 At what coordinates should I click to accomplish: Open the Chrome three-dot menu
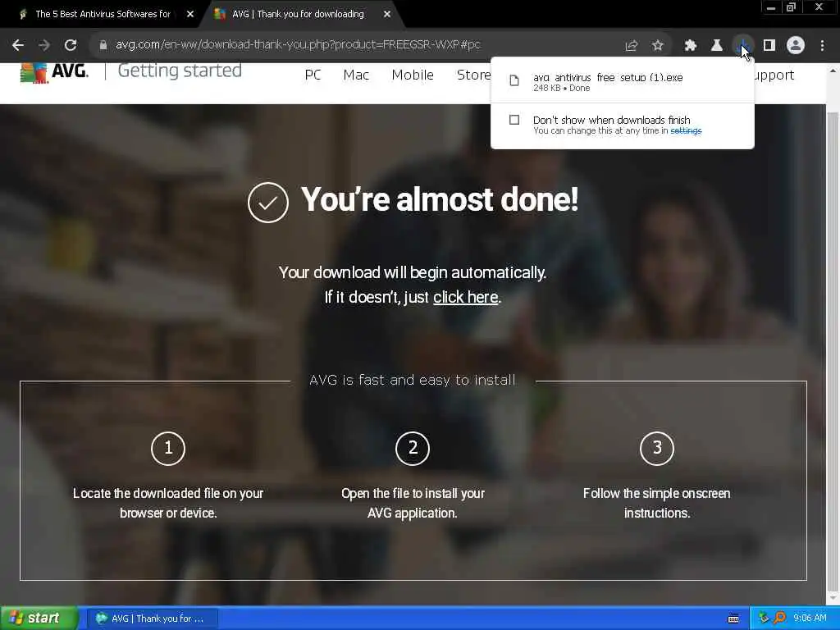822,46
